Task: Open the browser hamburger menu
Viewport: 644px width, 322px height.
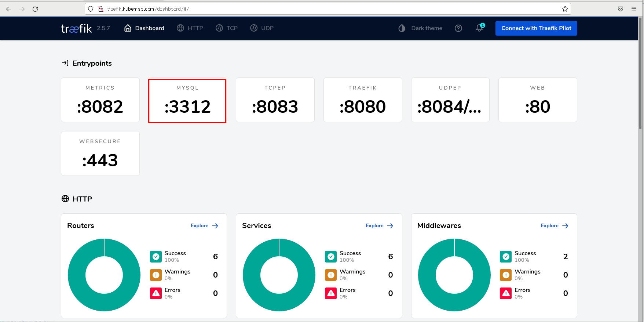Action: pos(633,9)
